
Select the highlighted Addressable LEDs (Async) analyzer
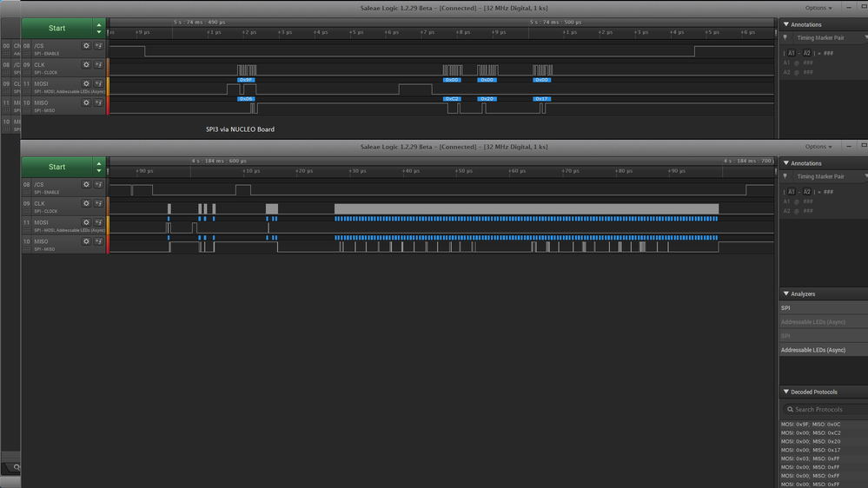point(824,350)
